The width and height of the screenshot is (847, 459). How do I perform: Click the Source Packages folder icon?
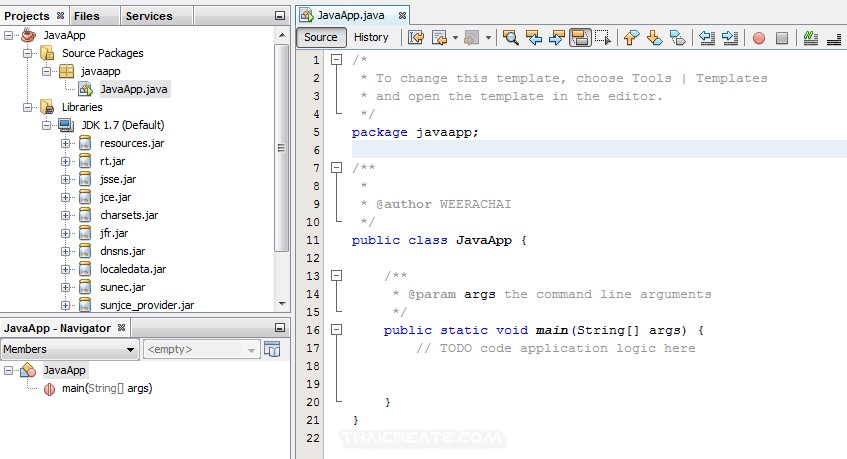(48, 53)
